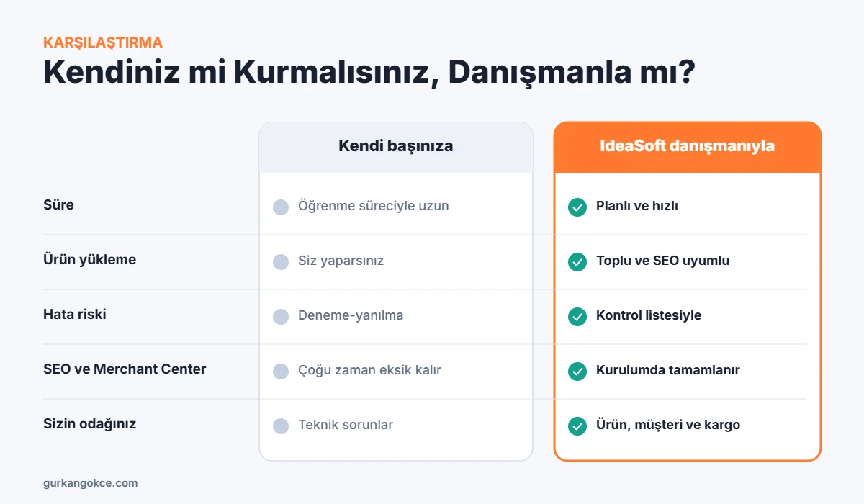The width and height of the screenshot is (864, 504).
Task: Click the text Çoğu zaman eksik kalır
Action: pyautogui.click(x=369, y=371)
